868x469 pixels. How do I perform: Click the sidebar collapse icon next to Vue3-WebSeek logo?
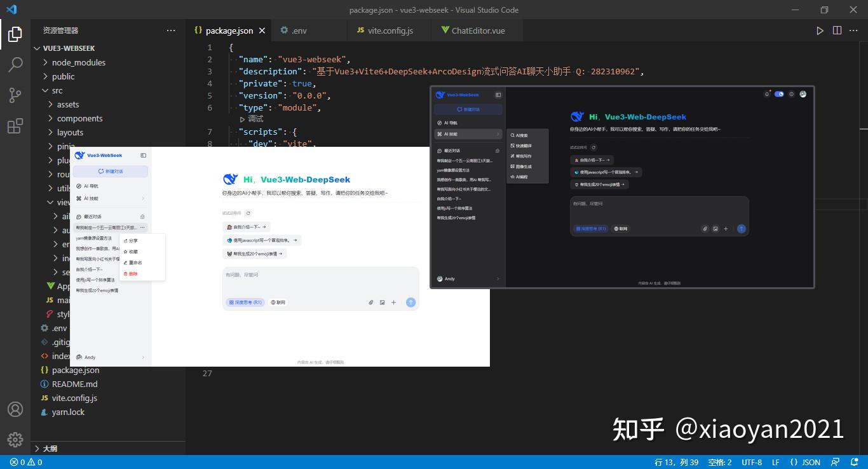[143, 155]
